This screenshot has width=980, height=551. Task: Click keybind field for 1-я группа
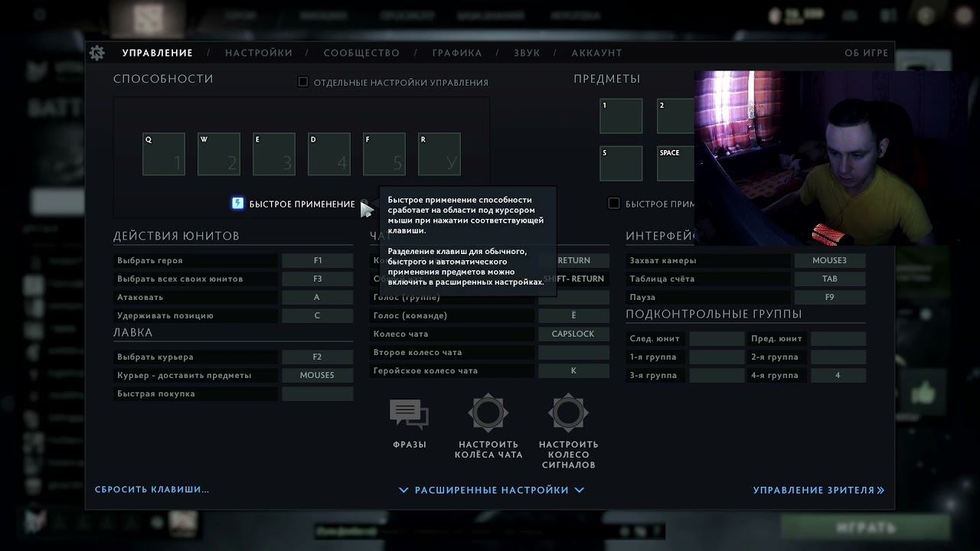(717, 357)
